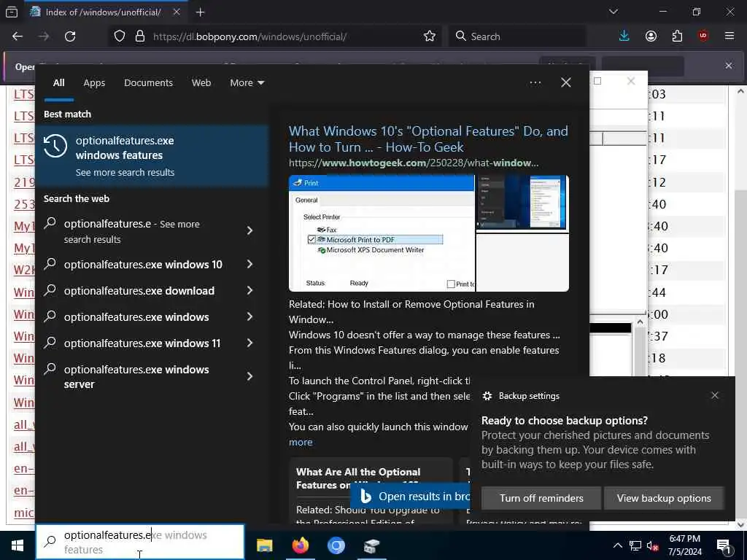
Task: Dismiss the Backup settings notification
Action: [x=715, y=395]
